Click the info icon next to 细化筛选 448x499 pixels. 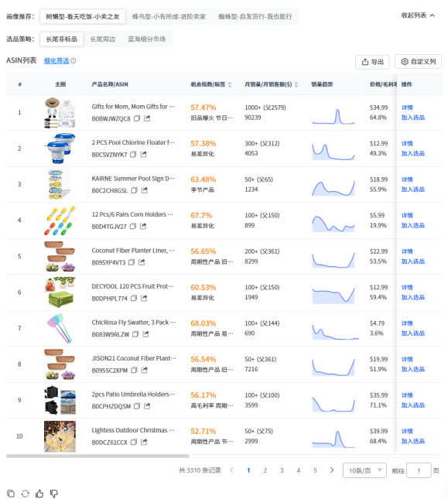click(74, 61)
